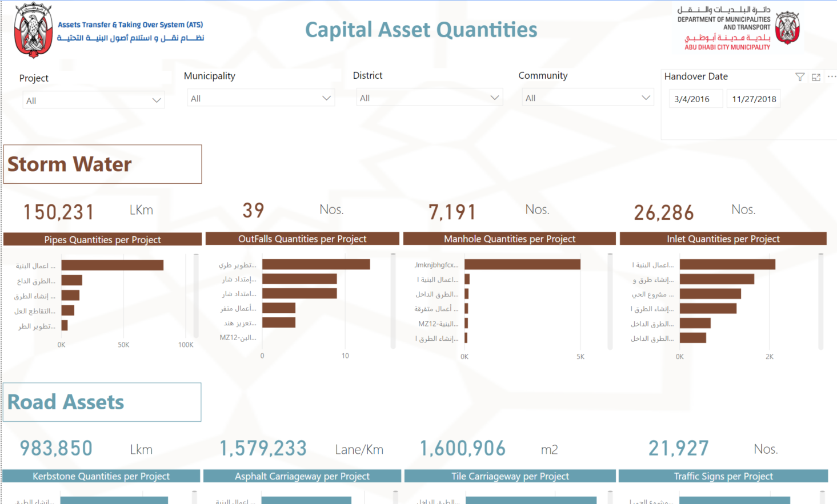Open focus mode for Handover Date slicer
This screenshot has width=837, height=504.
(x=816, y=77)
